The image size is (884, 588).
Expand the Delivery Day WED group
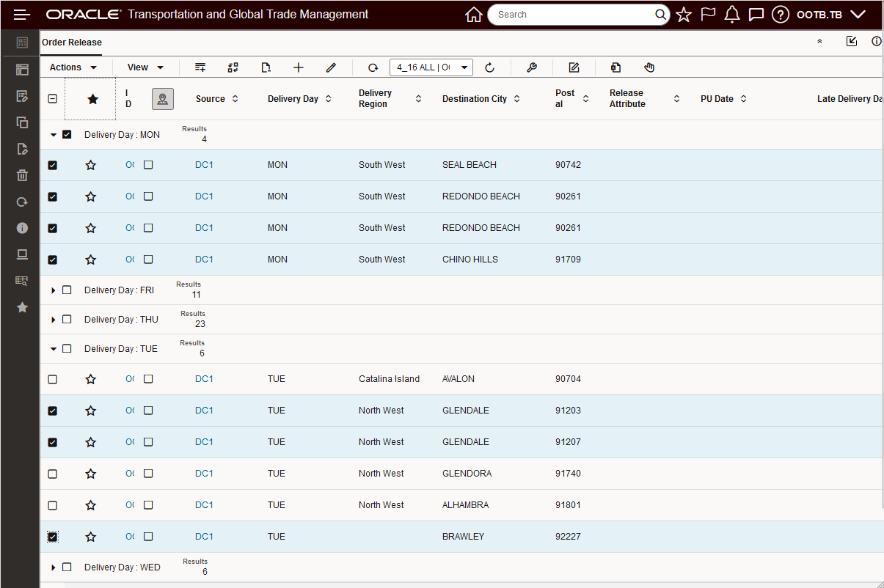[54, 567]
